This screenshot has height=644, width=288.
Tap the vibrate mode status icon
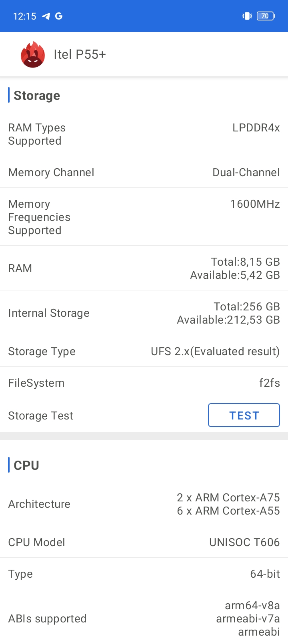tap(247, 16)
